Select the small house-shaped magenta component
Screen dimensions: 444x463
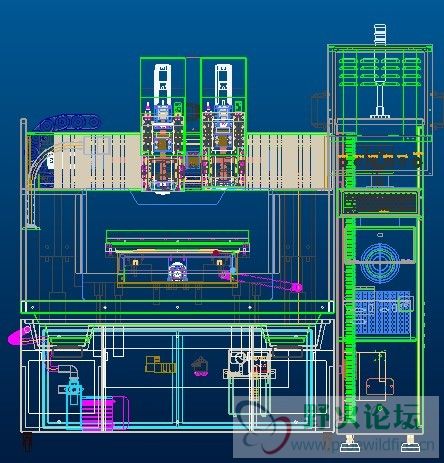pos(200,367)
